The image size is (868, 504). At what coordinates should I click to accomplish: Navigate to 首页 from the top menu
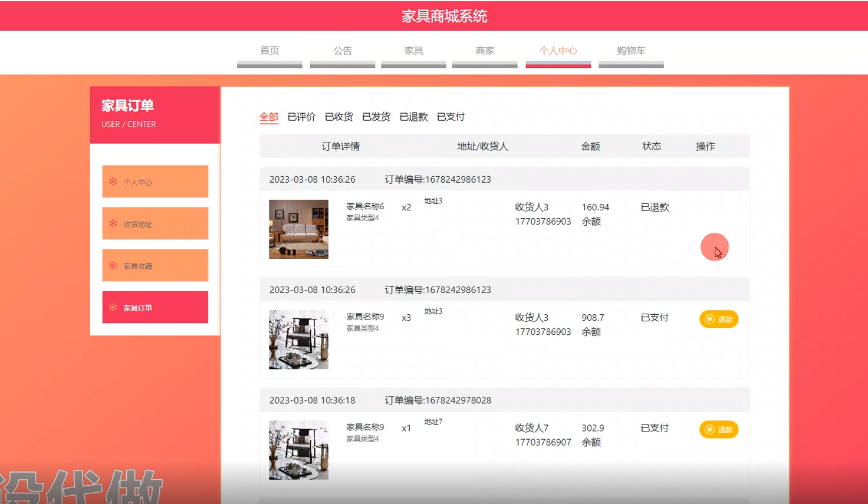(270, 51)
